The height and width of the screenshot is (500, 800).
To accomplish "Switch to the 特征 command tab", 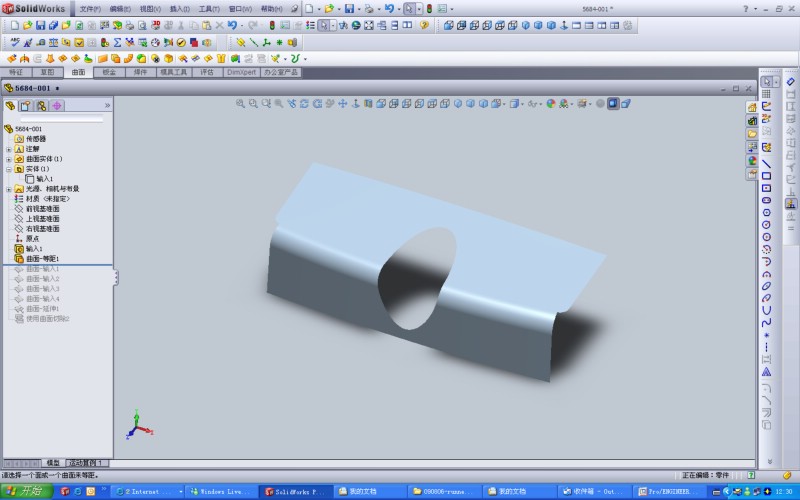I will pos(16,72).
